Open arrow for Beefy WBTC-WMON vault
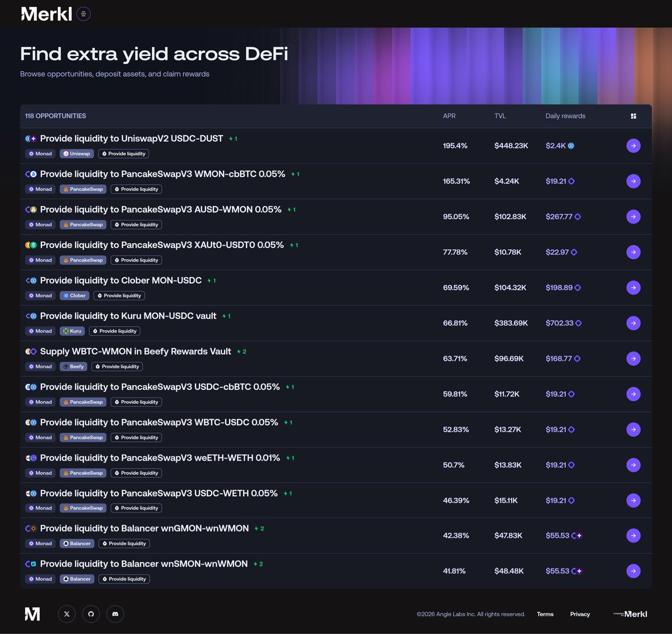 633,358
